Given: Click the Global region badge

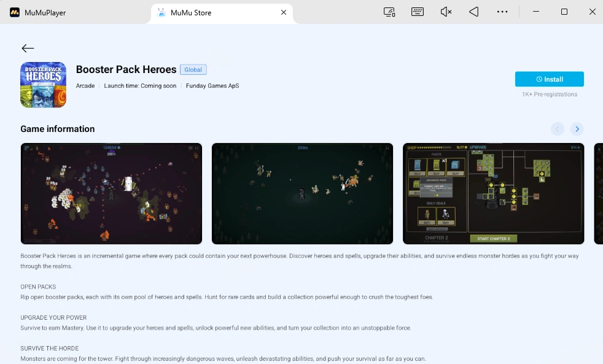Looking at the screenshot, I should (193, 69).
